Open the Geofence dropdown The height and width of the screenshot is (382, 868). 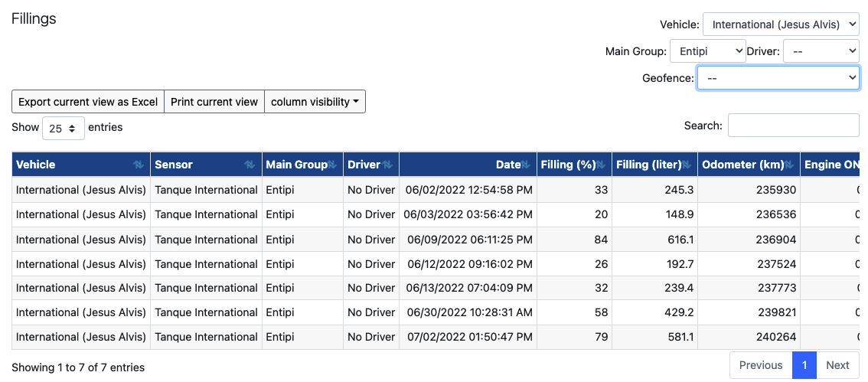pyautogui.click(x=778, y=77)
